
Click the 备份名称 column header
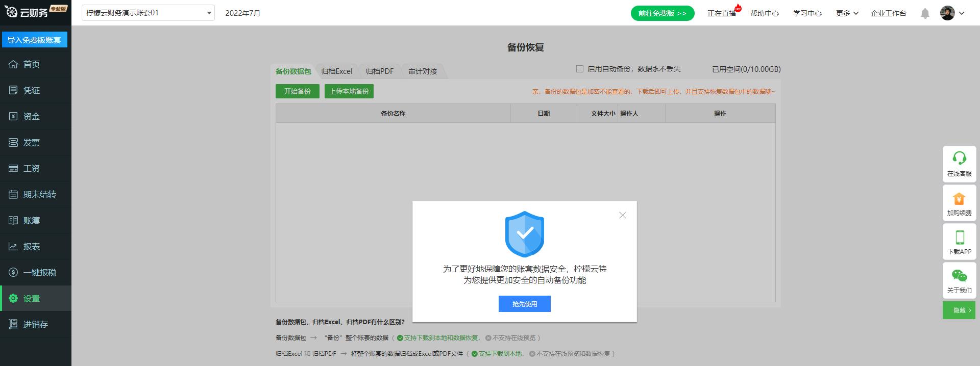[x=393, y=113]
